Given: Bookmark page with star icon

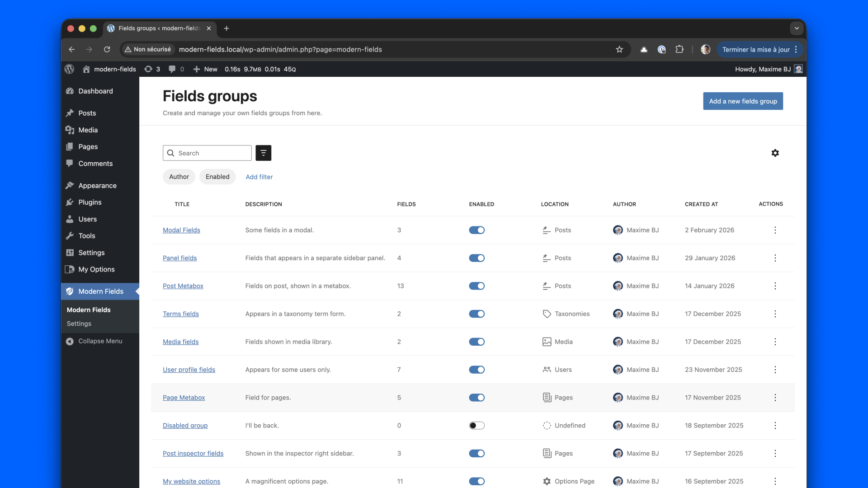Looking at the screenshot, I should click(x=619, y=50).
